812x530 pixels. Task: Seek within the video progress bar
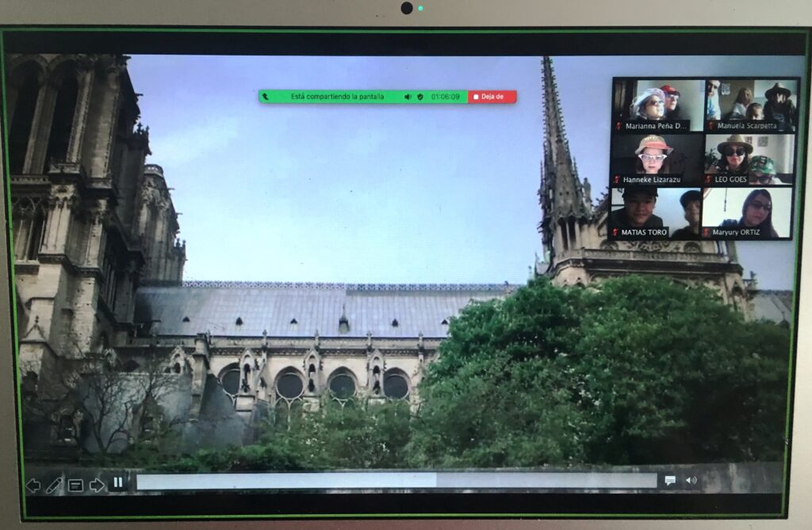[x=396, y=481]
